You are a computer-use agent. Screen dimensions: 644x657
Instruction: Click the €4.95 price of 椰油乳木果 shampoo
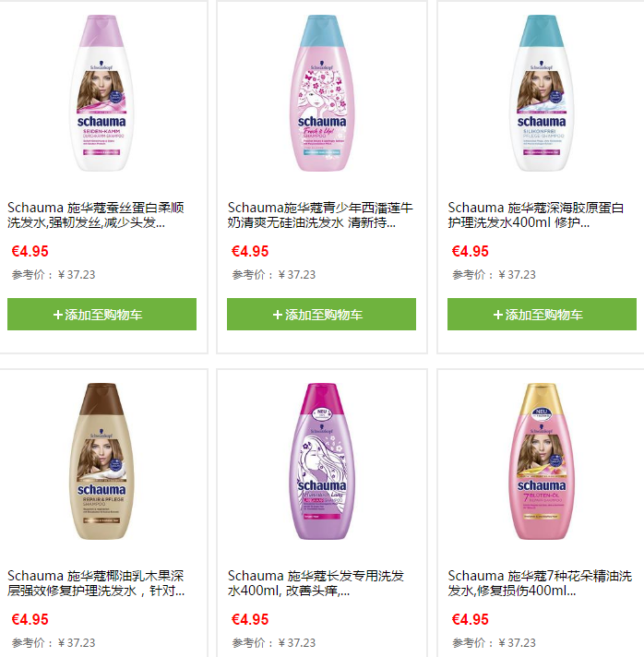pos(30,619)
